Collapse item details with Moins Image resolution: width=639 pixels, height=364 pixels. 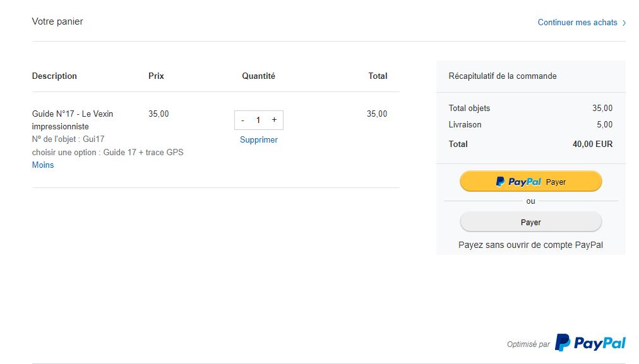coord(43,165)
